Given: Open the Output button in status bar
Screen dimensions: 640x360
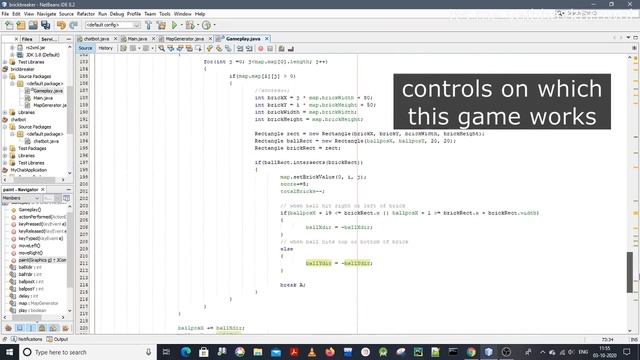Looking at the screenshot, I should point(57,339).
